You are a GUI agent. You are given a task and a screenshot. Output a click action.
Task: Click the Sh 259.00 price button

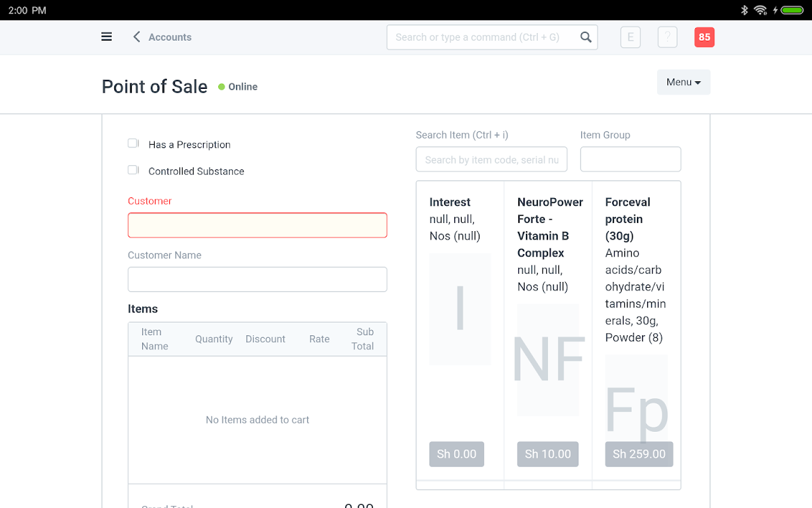click(x=639, y=454)
